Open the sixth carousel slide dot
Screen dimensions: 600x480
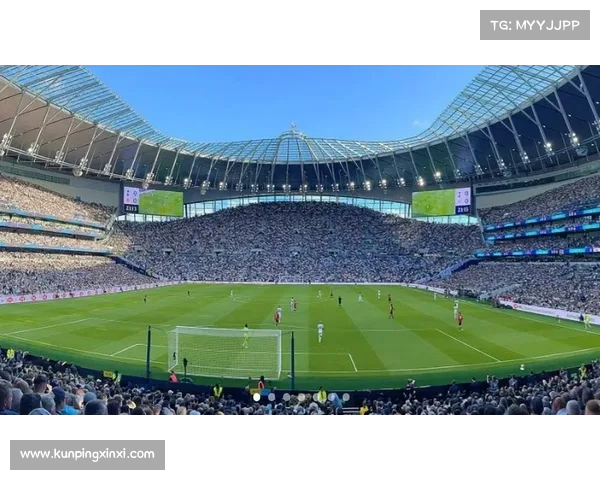click(331, 397)
